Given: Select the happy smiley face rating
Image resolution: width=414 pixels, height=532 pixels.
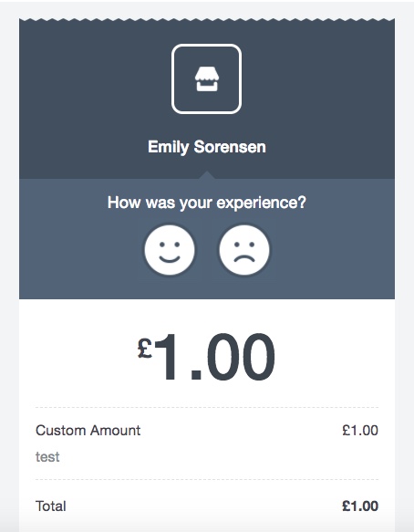Looking at the screenshot, I should [170, 250].
